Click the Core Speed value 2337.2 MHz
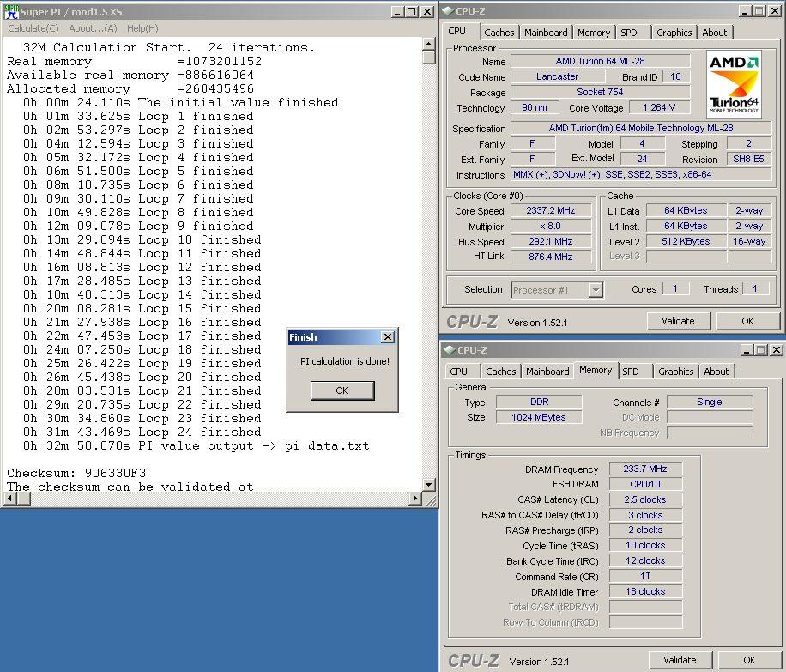Viewport: 786px width, 672px height. pos(550,210)
